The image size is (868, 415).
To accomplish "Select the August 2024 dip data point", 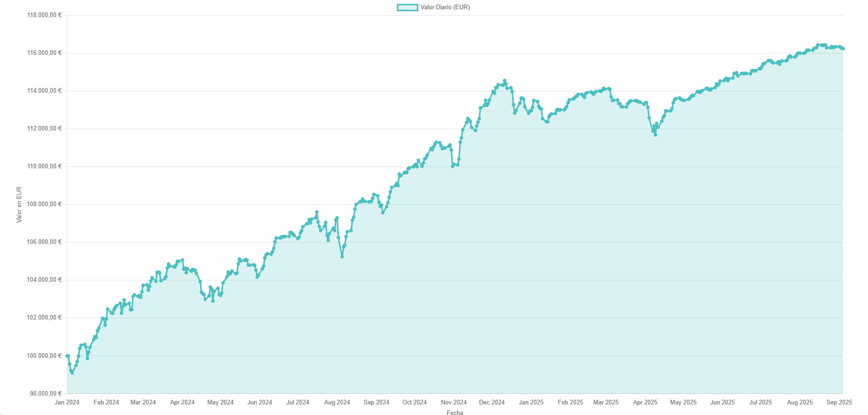I will click(342, 256).
